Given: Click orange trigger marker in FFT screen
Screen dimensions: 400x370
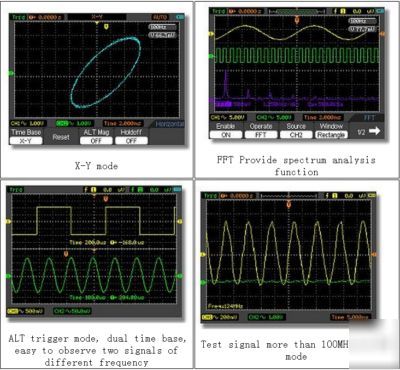Looking at the screenshot, I should point(297,21).
